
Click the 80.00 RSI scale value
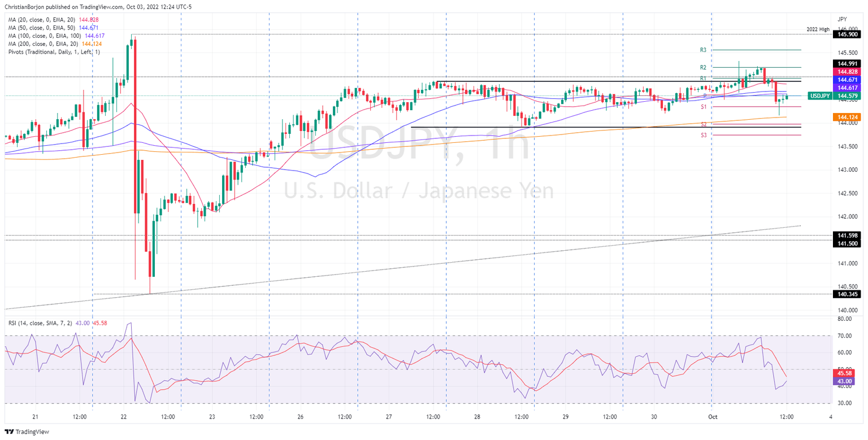[x=845, y=319]
